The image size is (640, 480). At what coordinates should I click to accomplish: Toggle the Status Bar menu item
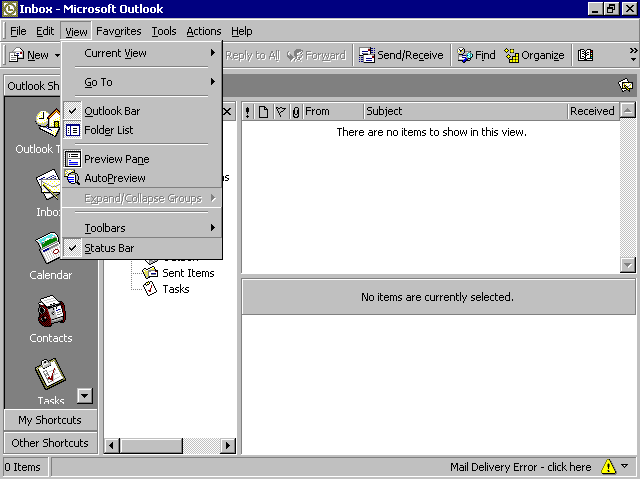[141, 248]
